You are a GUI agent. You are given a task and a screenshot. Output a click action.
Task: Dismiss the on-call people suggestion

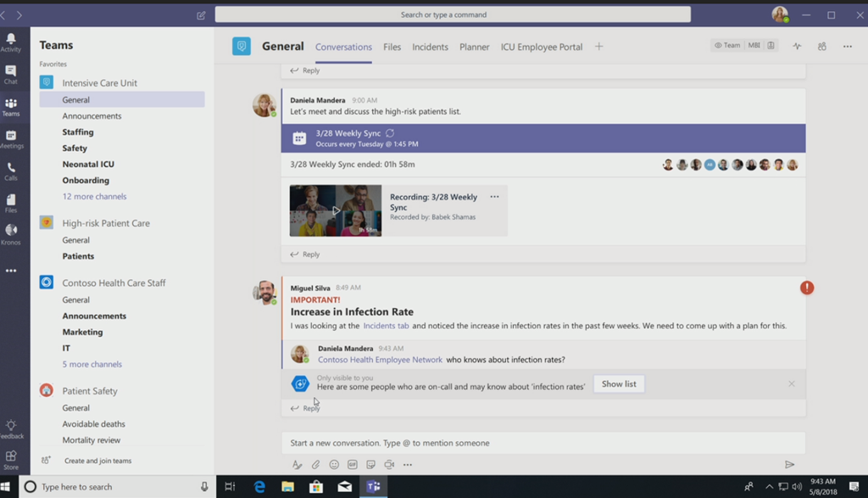[791, 384]
